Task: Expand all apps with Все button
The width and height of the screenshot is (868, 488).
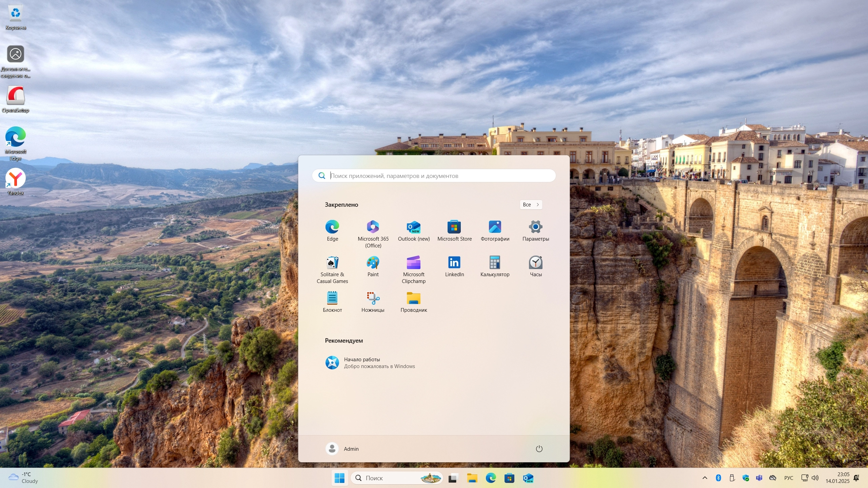Action: pos(531,205)
